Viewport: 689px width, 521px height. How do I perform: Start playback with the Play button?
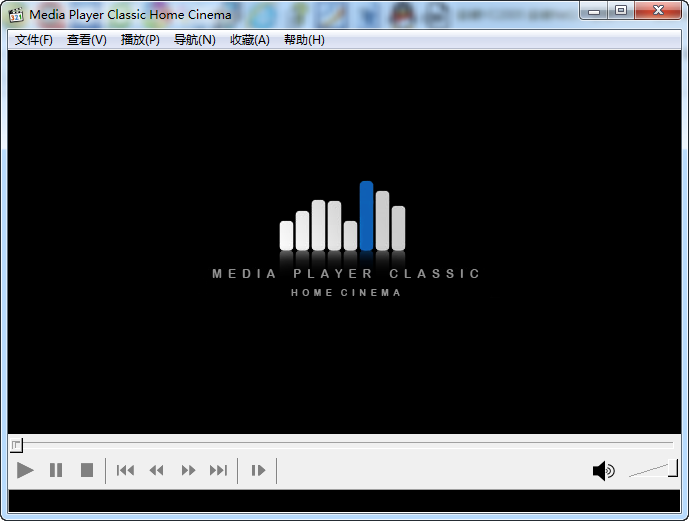(x=25, y=470)
